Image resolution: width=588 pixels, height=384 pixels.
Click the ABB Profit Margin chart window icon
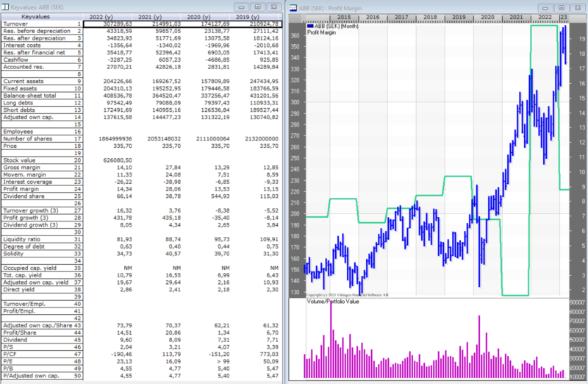[x=293, y=6]
